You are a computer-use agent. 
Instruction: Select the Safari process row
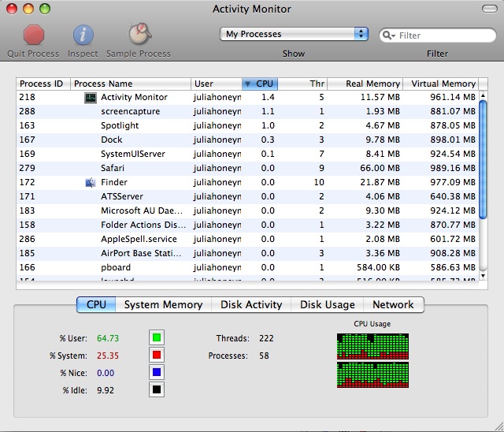tap(247, 168)
